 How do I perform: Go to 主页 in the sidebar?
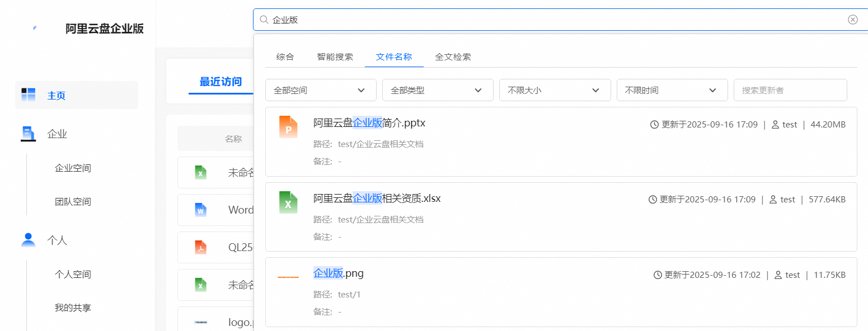[77, 95]
